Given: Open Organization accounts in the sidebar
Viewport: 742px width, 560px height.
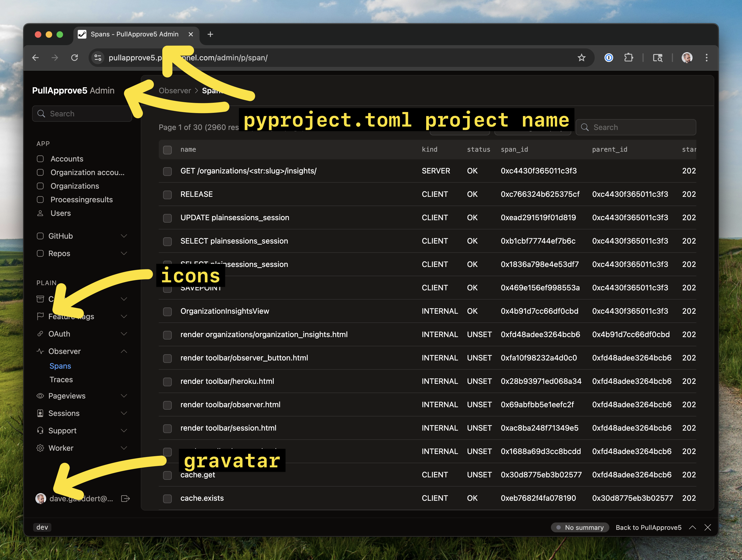Looking at the screenshot, I should point(87,172).
